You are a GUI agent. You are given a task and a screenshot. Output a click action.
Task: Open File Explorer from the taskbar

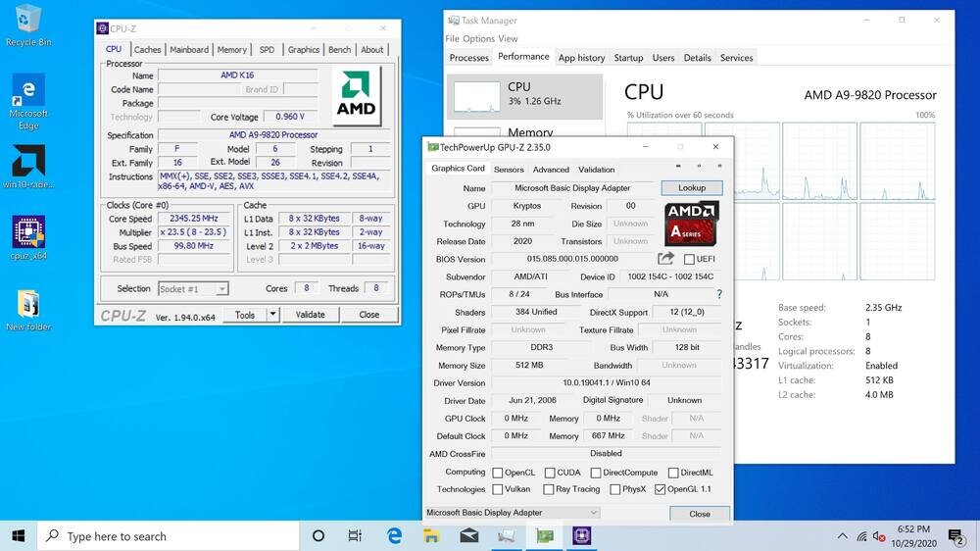431,536
